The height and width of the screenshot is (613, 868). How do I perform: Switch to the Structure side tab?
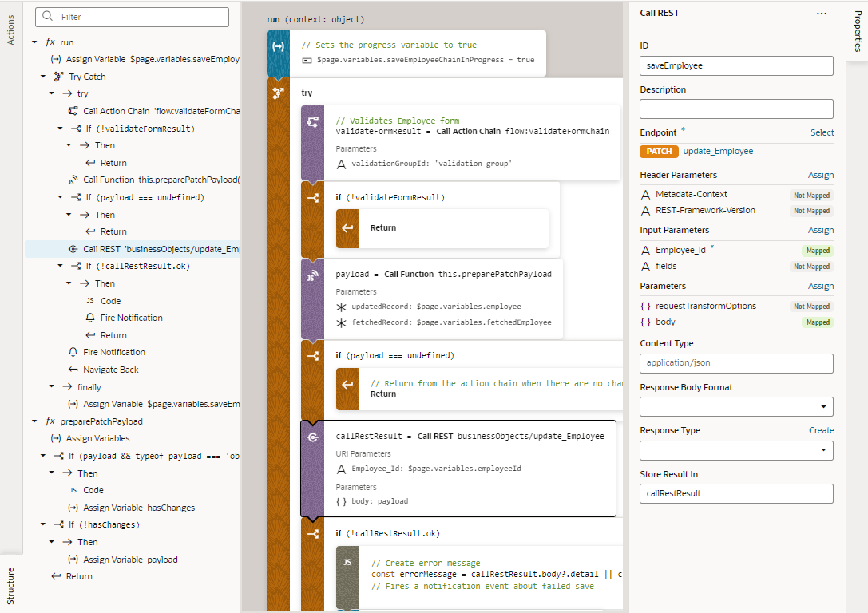[x=10, y=586]
